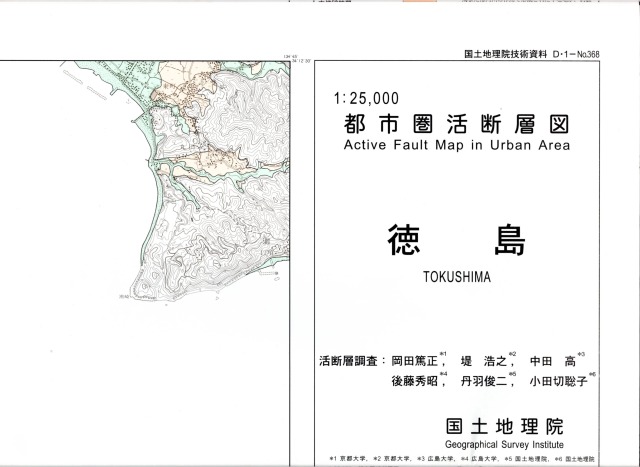Click the footnote "*1 京都大学"
The height and width of the screenshot is (467, 640).
349,459
